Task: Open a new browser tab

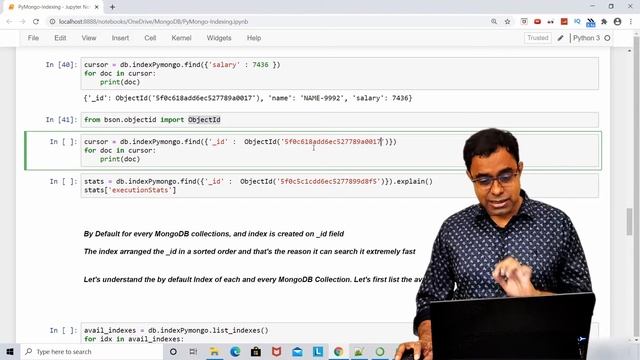Action: click(x=112, y=7)
